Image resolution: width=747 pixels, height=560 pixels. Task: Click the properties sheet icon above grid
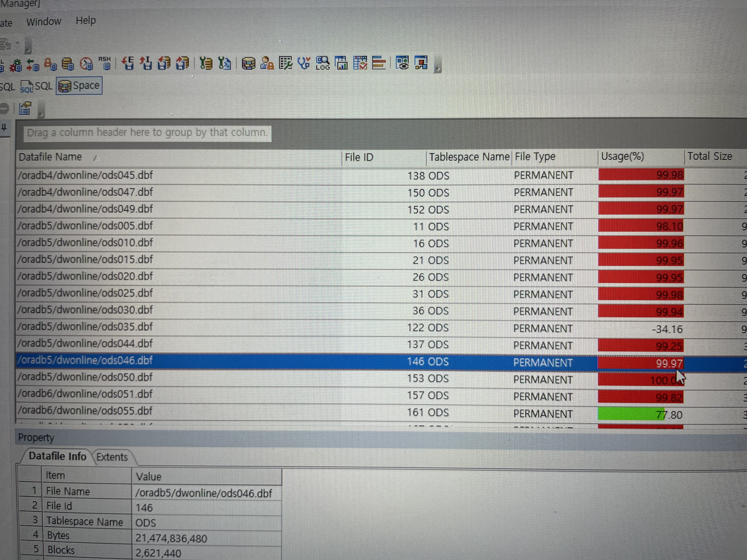pos(25,109)
